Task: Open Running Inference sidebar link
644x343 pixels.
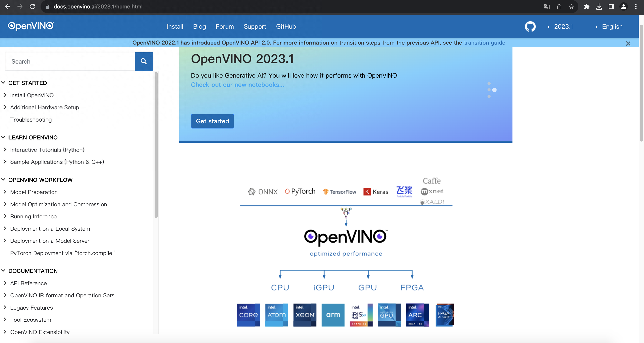Action: tap(33, 216)
